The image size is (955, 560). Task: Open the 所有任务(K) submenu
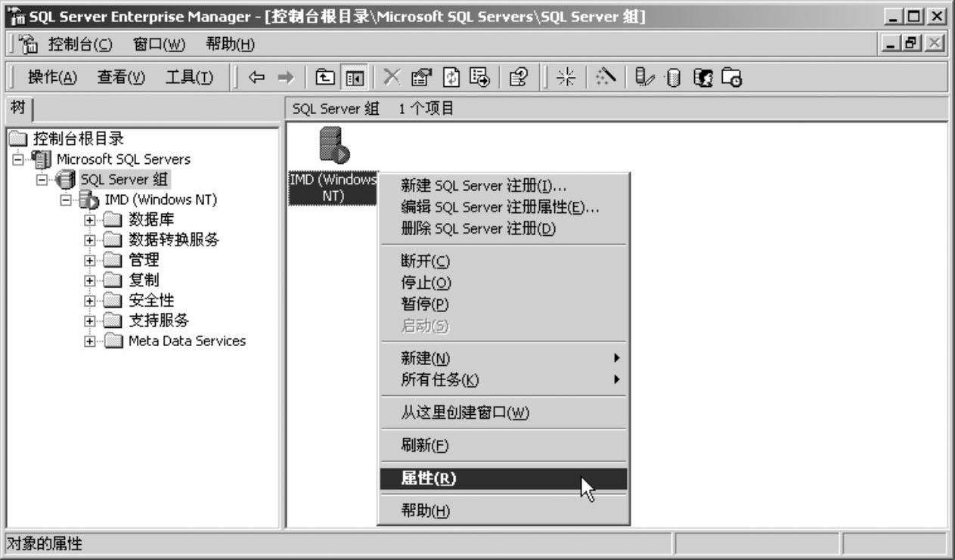point(504,379)
